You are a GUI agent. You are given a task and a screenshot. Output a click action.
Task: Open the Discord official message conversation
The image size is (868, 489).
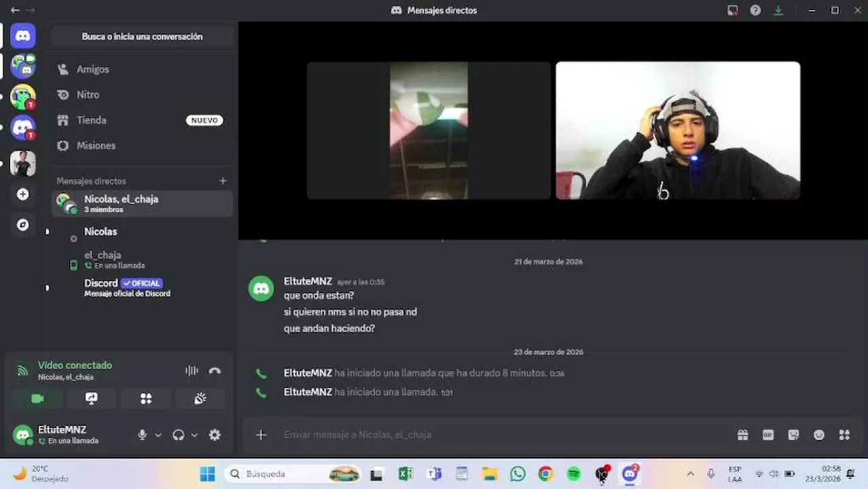(142, 288)
